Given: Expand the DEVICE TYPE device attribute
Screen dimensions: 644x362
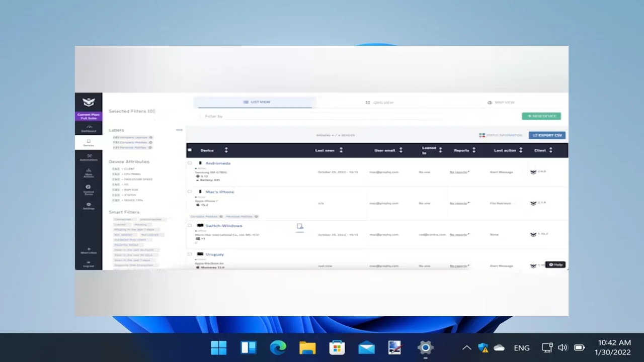Looking at the screenshot, I should (128, 200).
